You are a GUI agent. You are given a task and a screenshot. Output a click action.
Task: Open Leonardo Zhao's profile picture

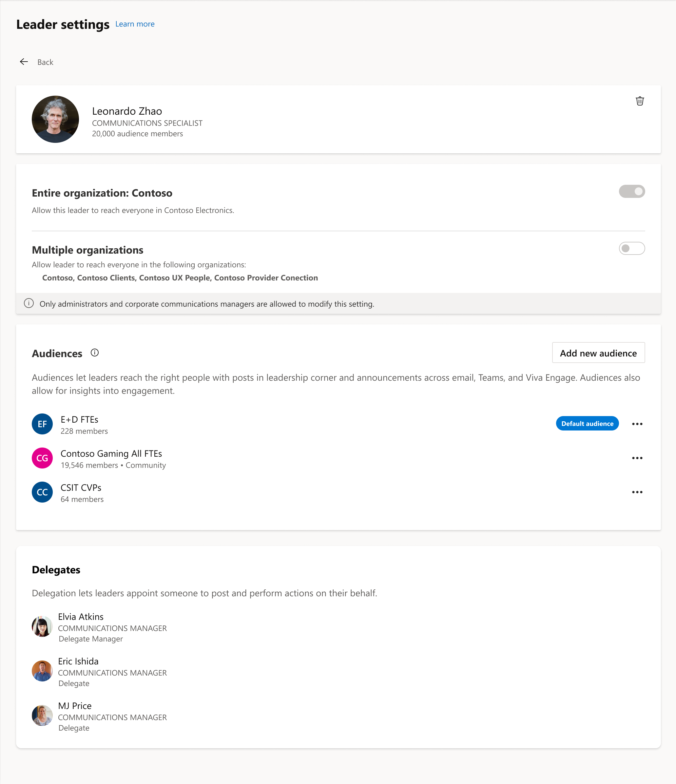click(55, 119)
